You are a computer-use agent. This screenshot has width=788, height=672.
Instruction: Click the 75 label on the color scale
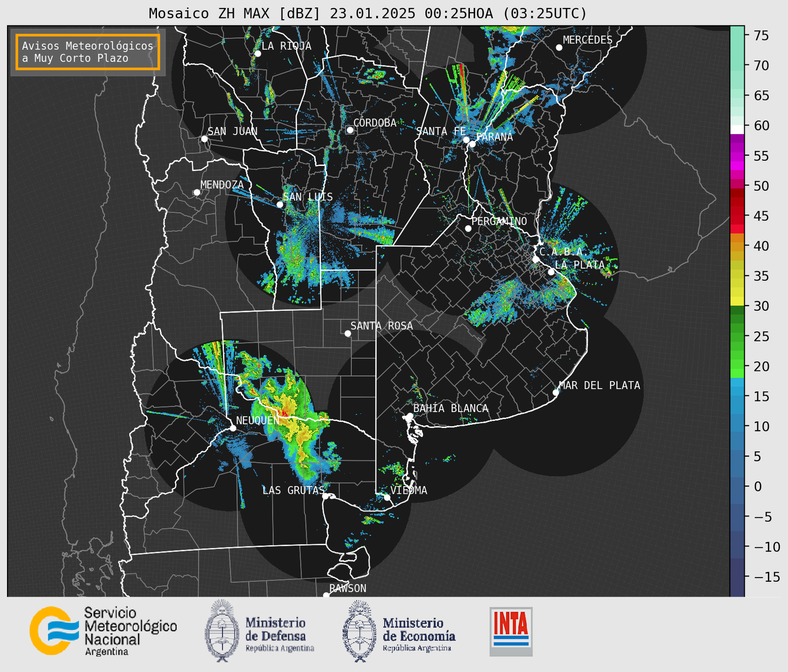(x=761, y=36)
